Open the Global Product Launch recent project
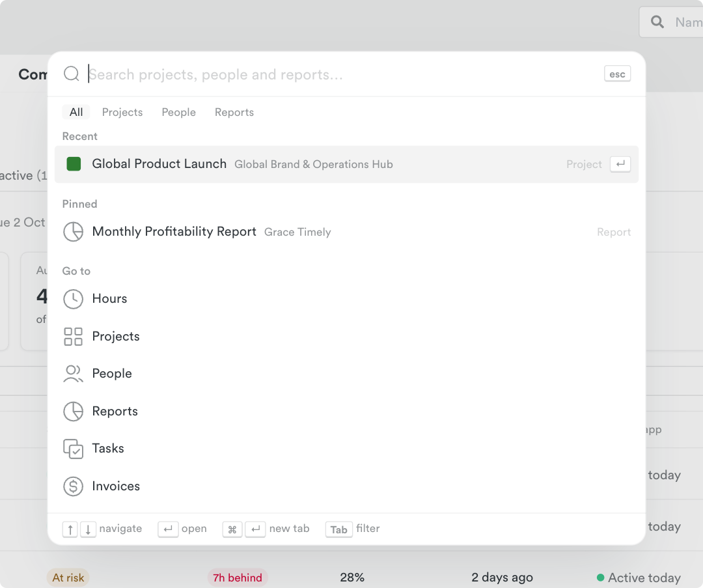 point(346,164)
